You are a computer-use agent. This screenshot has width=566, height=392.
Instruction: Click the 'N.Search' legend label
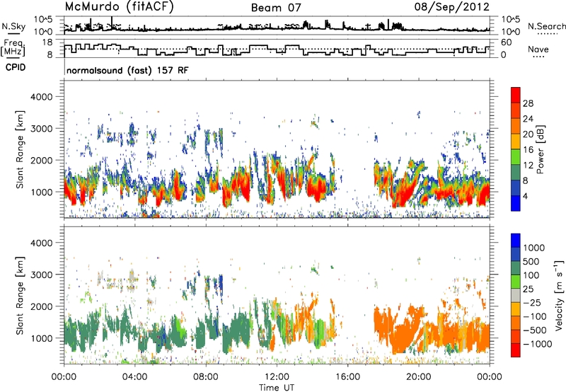click(x=547, y=26)
